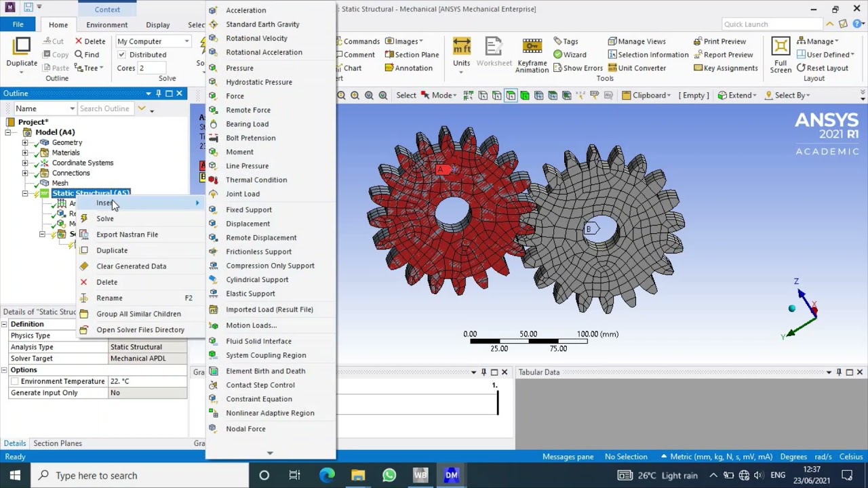868x488 pixels.
Task: Toggle the Distributed checkbox
Action: tap(121, 55)
